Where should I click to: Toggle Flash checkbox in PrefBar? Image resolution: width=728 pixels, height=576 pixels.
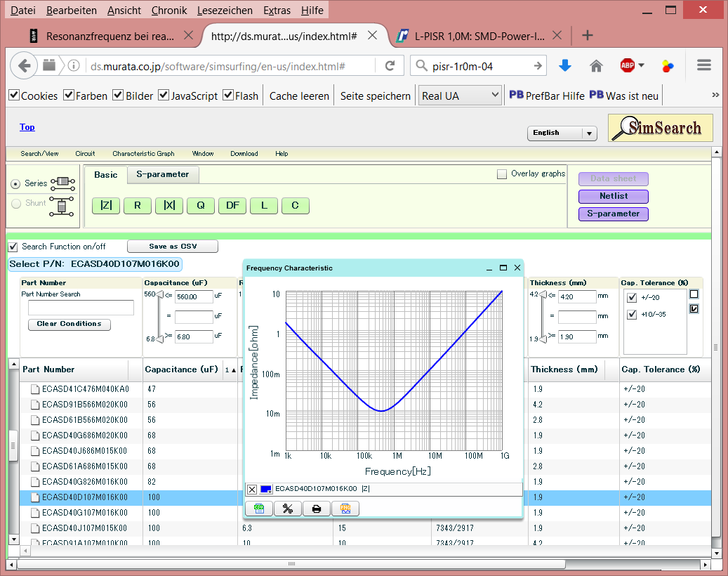(x=228, y=96)
